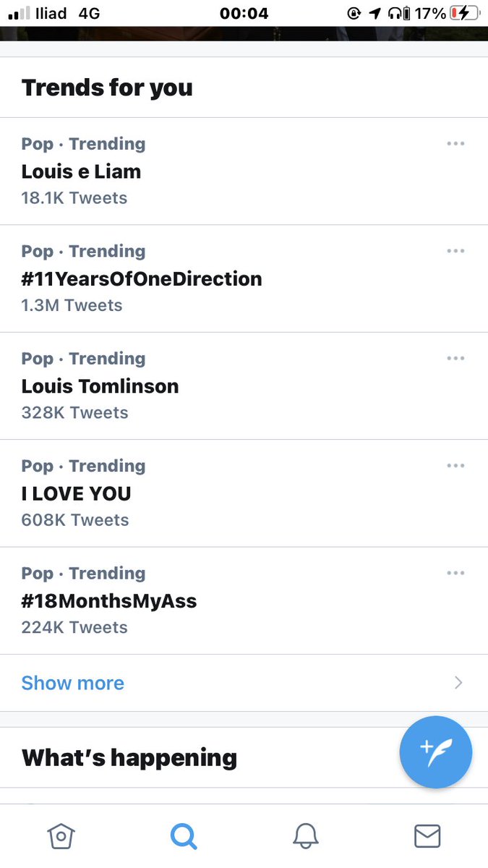Open Messages envelope tab
This screenshot has width=488, height=868.
tap(427, 836)
